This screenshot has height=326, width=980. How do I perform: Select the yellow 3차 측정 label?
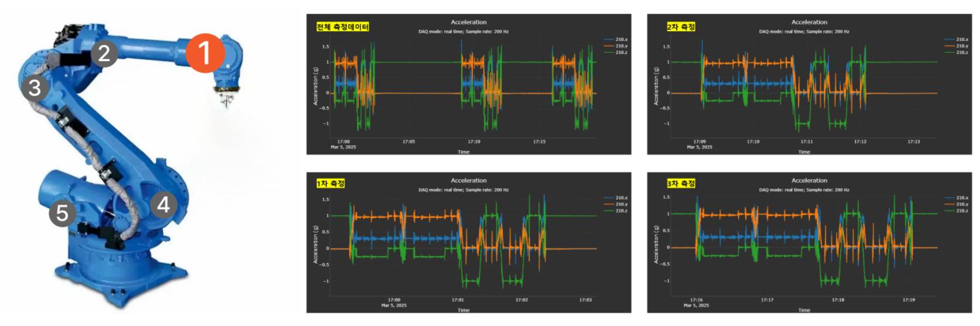tap(681, 184)
